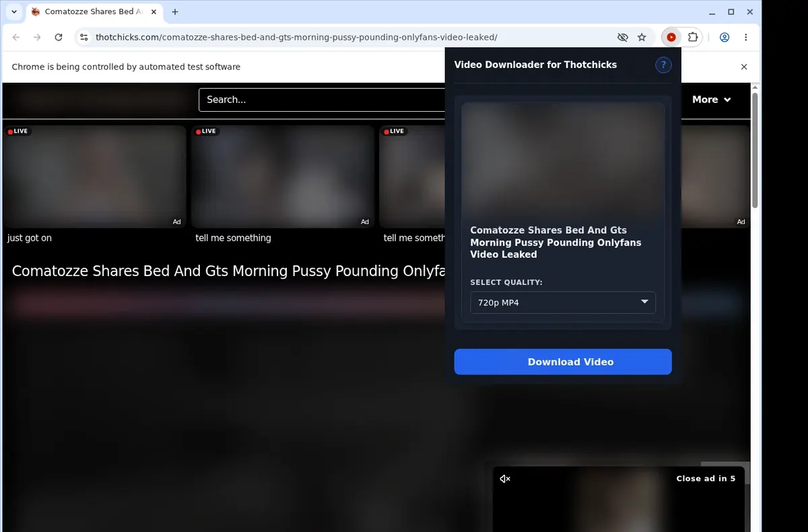Click the 'Close ad in 5' text
The height and width of the screenshot is (532, 808).
pyautogui.click(x=706, y=479)
